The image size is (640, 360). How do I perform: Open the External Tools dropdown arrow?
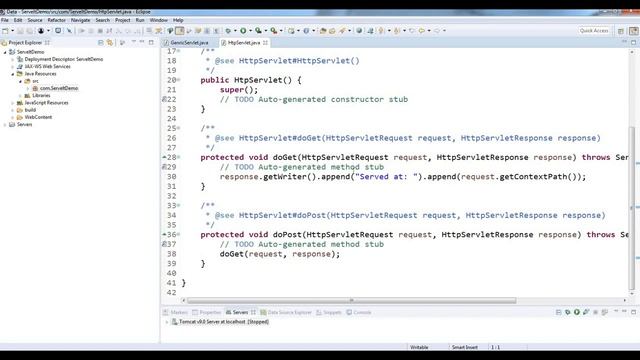click(x=281, y=31)
